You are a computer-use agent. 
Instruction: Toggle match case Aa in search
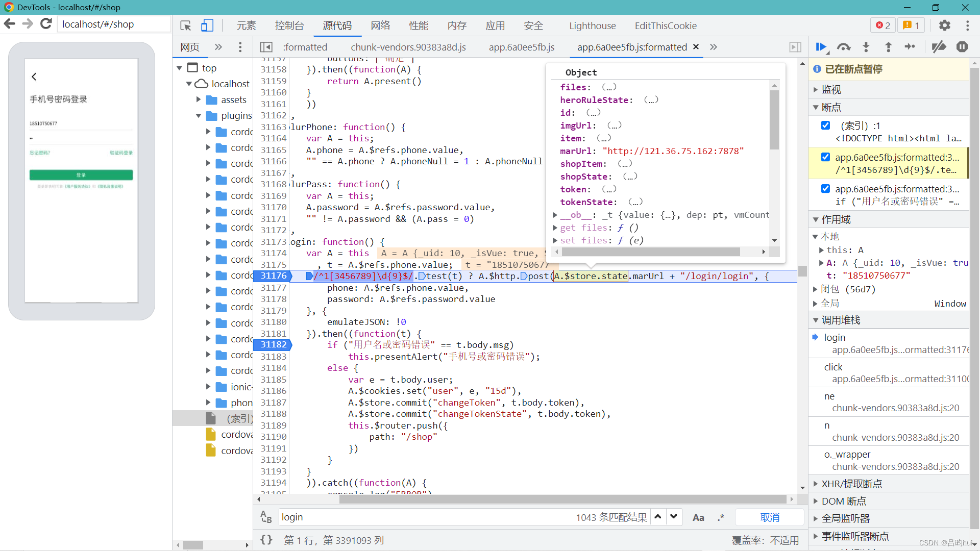click(698, 517)
